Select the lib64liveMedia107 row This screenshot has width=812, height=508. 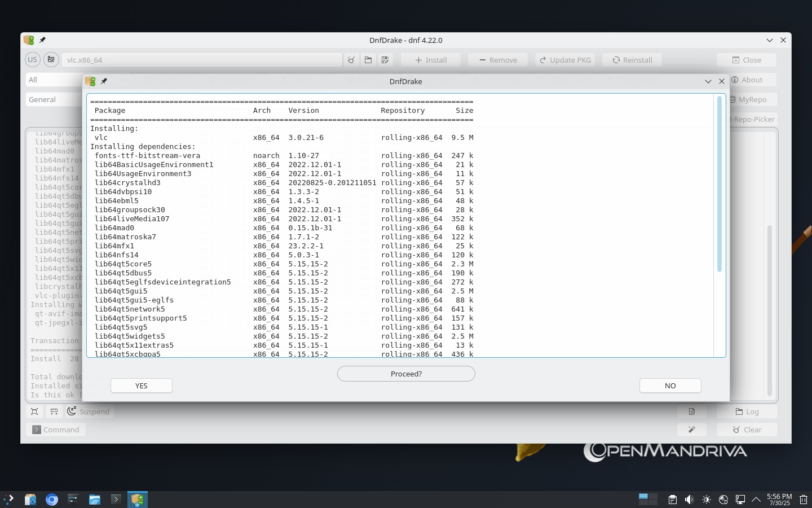pos(282,219)
